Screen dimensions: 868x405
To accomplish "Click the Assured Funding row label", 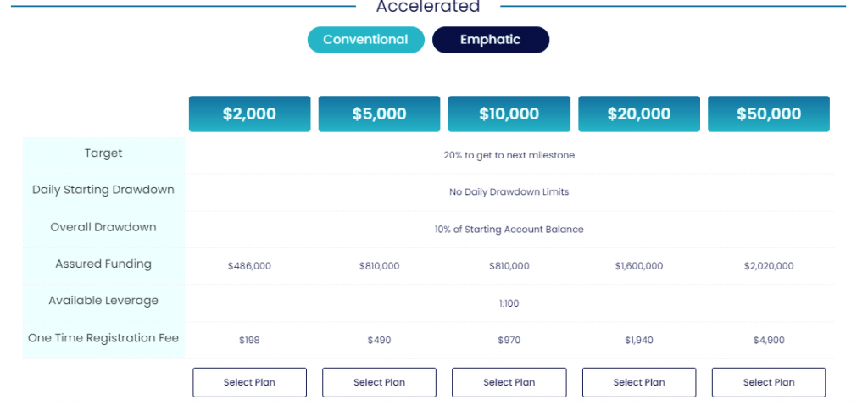I will pos(103,264).
